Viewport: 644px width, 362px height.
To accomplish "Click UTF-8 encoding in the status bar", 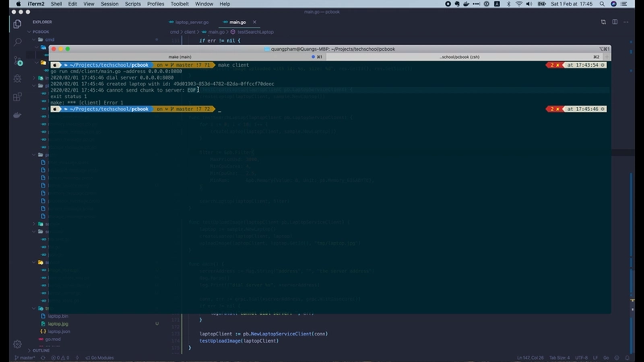I will 581,358.
